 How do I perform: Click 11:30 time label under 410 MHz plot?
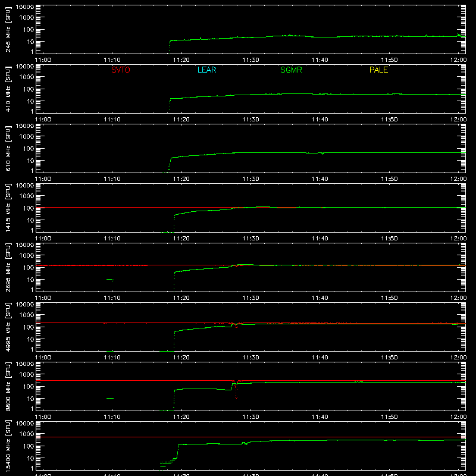tap(250, 120)
